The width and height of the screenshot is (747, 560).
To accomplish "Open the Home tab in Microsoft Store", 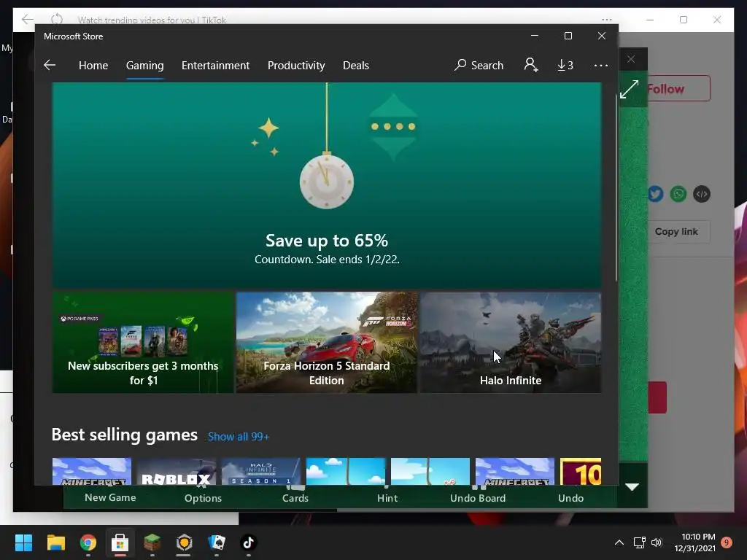I will pyautogui.click(x=93, y=65).
